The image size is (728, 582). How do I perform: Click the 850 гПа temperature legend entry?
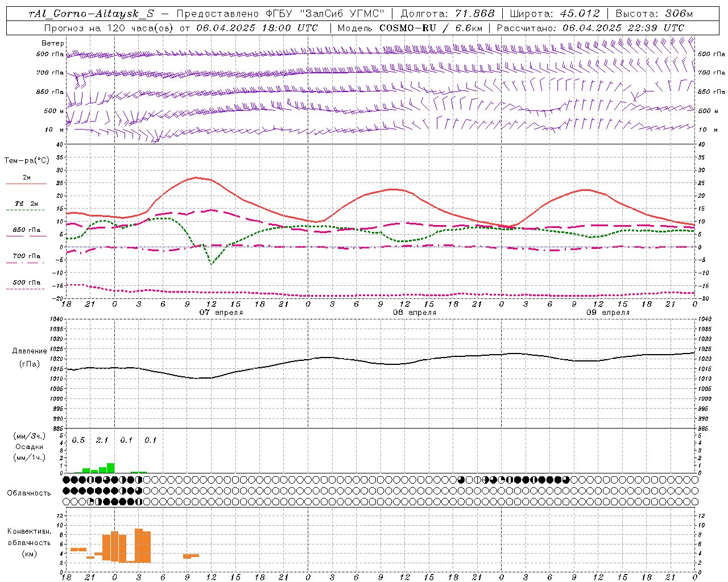(27, 230)
